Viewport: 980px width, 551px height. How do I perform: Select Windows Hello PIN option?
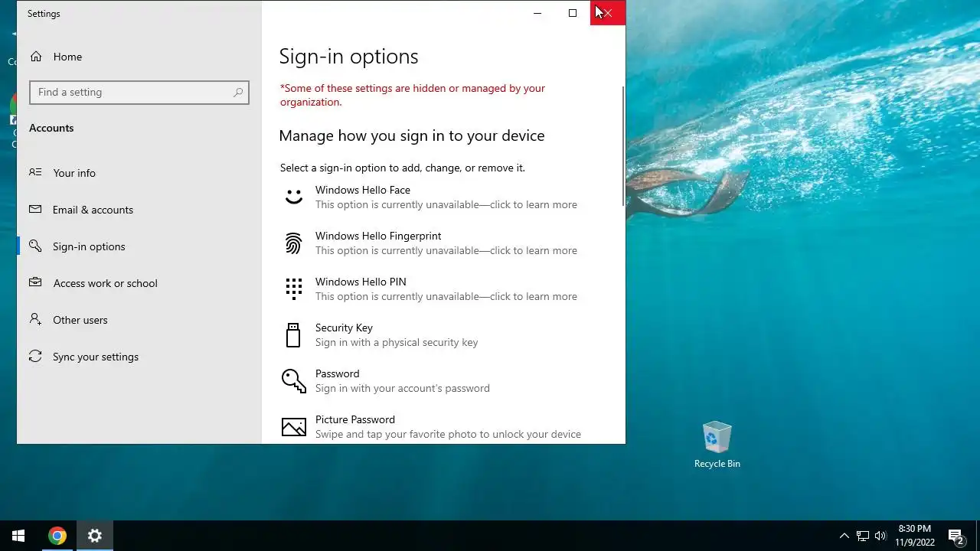coord(443,289)
